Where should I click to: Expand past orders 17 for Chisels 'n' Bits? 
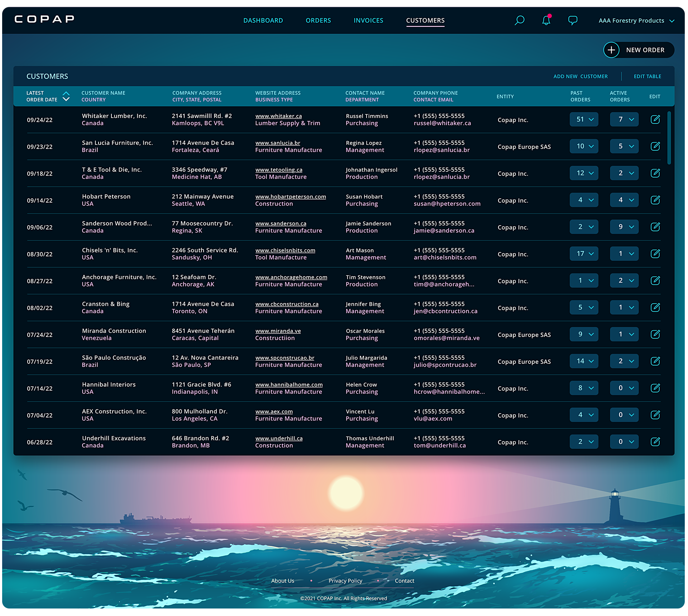click(584, 254)
